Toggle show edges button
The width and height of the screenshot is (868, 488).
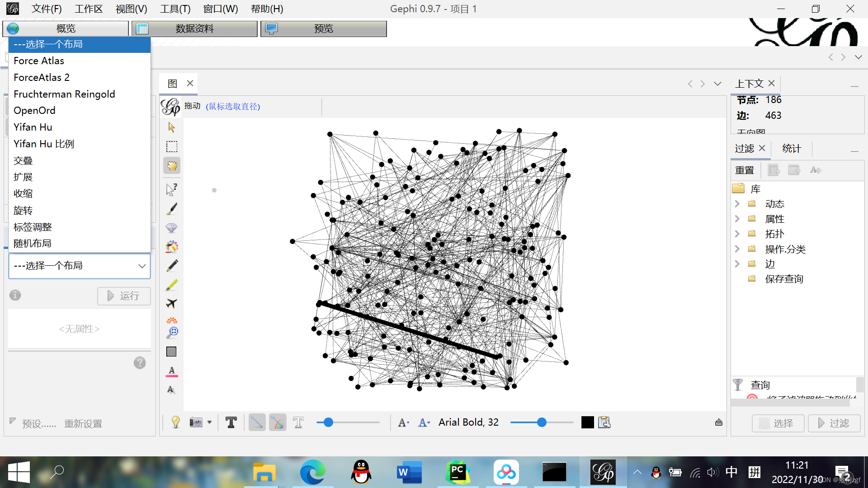[x=257, y=422]
